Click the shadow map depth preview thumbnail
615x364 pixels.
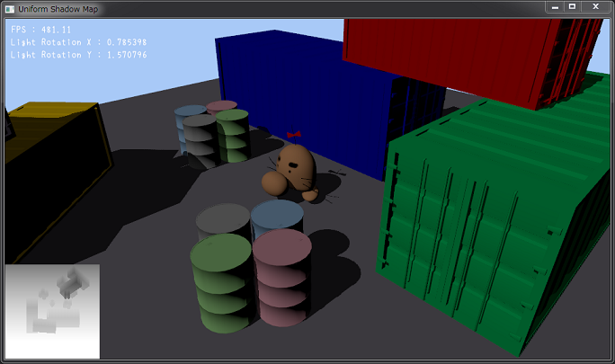coord(52,311)
